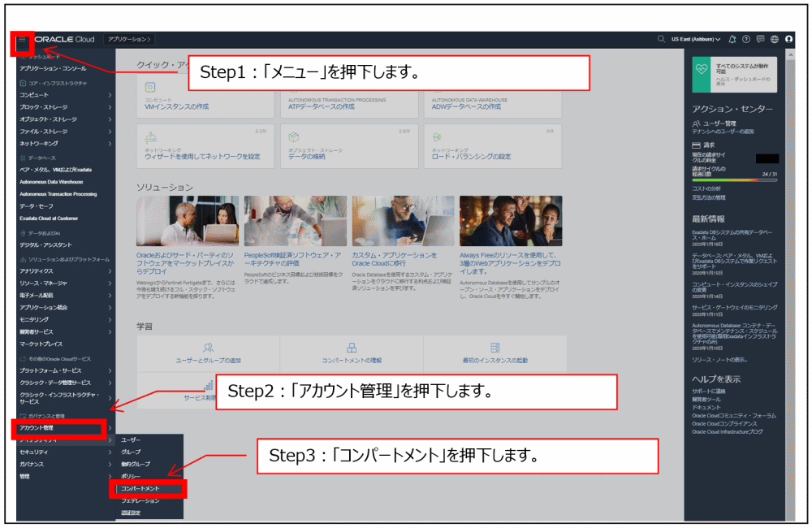The image size is (812, 528).
Task: Open the アプリケーション breadcrumb dropdown
Action: 129,39
